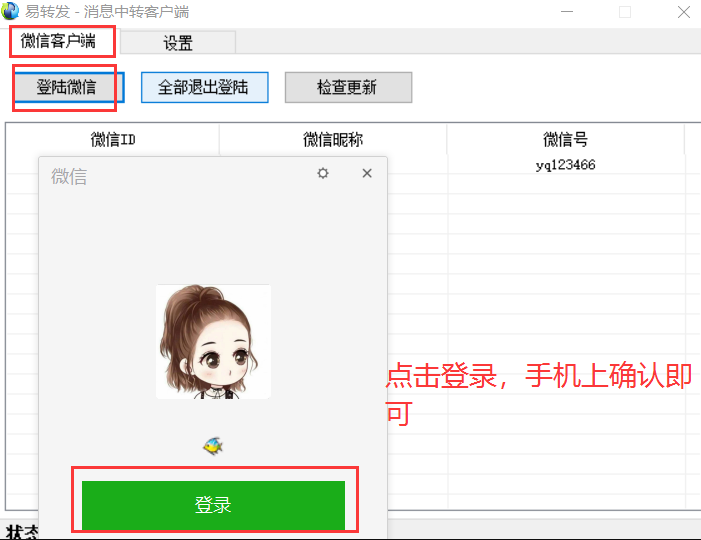Click the green 登录 login button

[213, 505]
